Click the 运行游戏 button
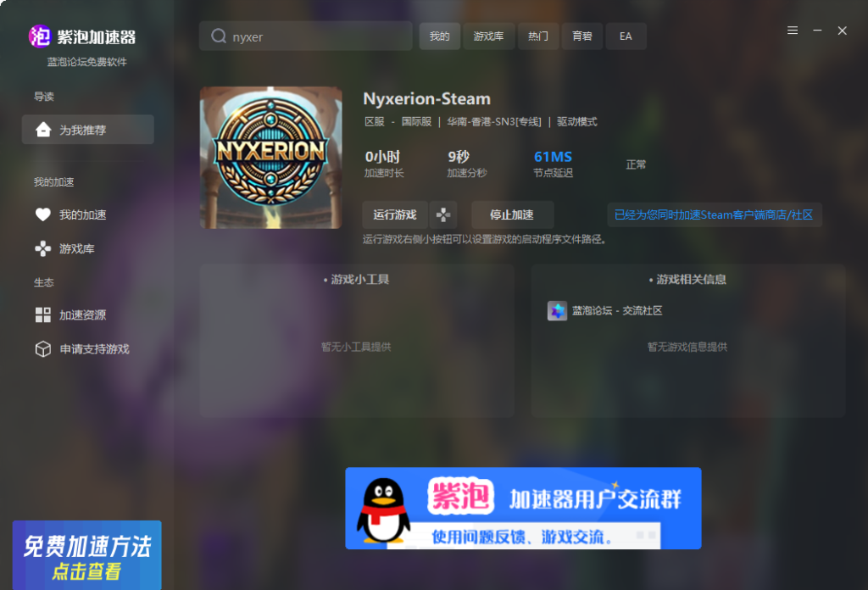 [395, 214]
